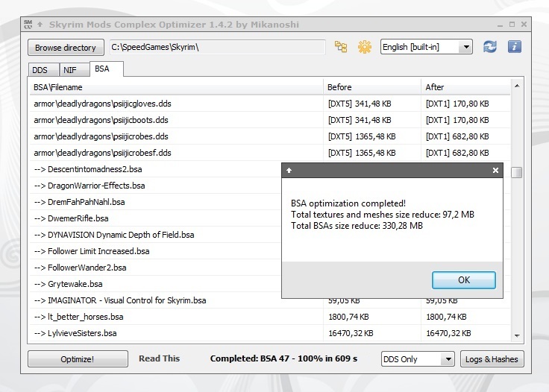Click the folder tree icon beside path
Viewport: 549px width, 392px height.
341,47
